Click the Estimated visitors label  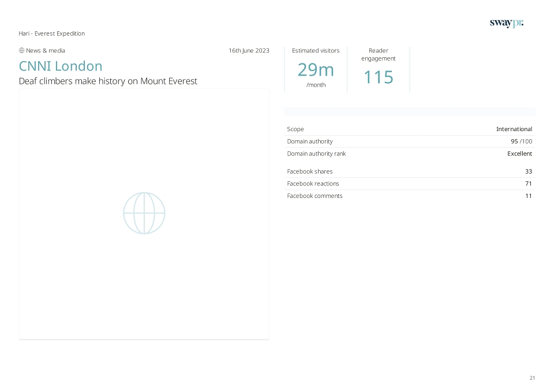(x=316, y=51)
